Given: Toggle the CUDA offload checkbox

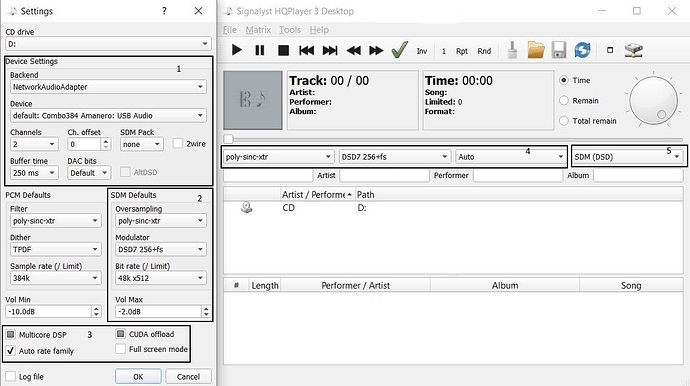Looking at the screenshot, I should tap(121, 334).
